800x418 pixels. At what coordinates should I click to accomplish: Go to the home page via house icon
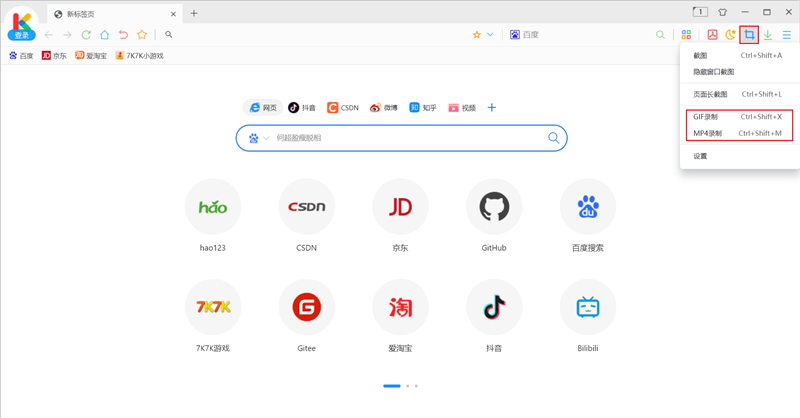pos(105,35)
